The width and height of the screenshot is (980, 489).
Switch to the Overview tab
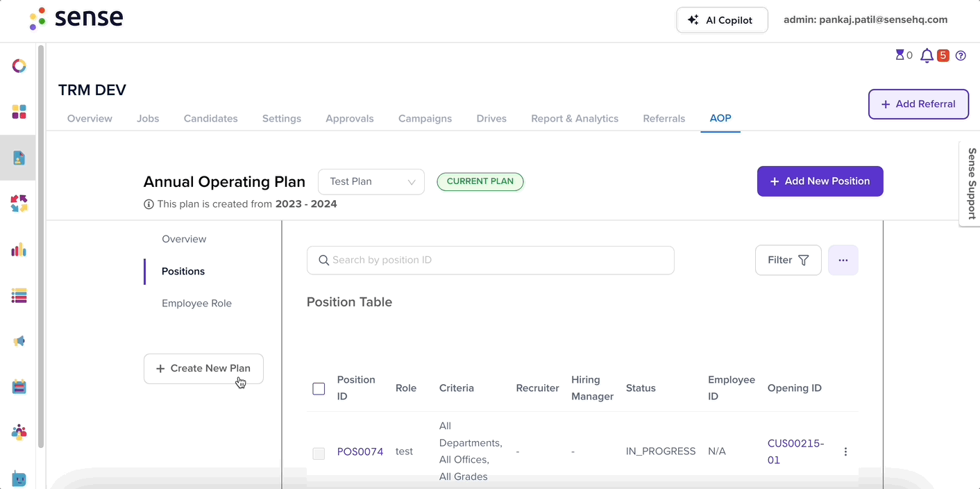(90, 119)
